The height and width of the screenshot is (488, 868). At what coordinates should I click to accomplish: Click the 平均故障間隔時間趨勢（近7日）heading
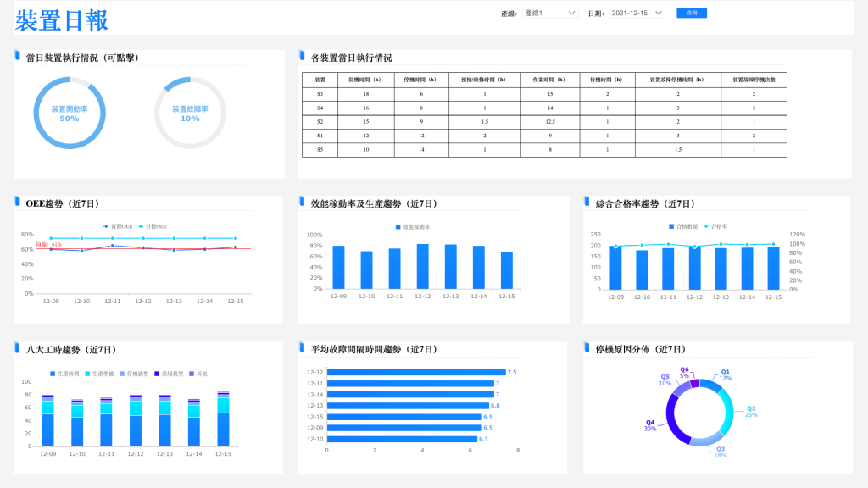(x=374, y=349)
